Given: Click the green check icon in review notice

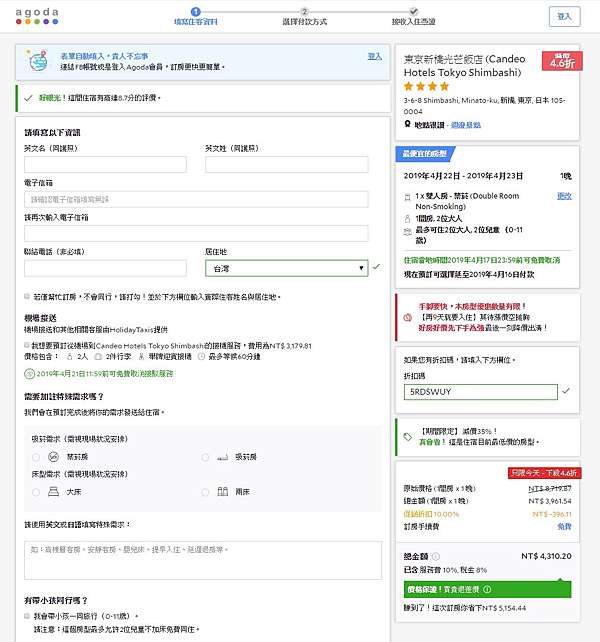Looking at the screenshot, I should (28, 98).
